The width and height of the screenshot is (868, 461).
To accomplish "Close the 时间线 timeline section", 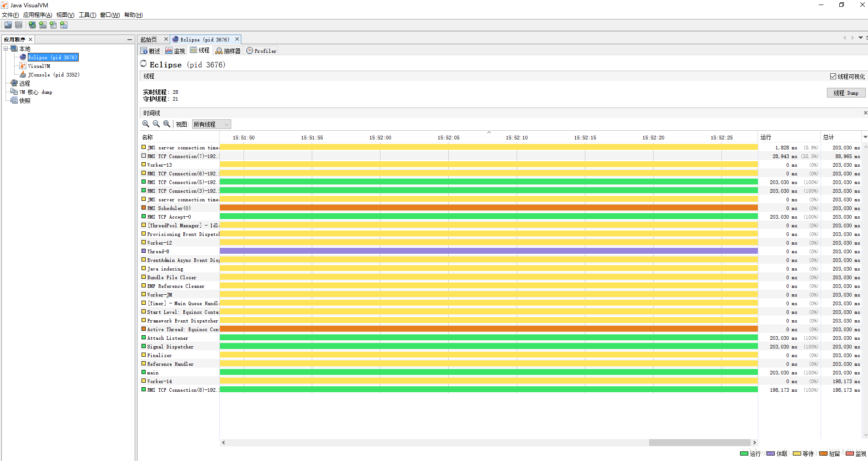I will pyautogui.click(x=865, y=113).
